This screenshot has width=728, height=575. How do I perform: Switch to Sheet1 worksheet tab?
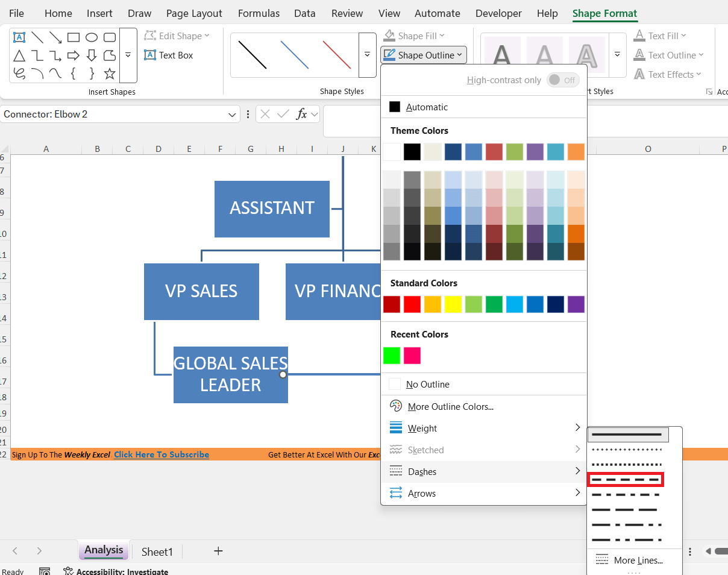coord(157,551)
